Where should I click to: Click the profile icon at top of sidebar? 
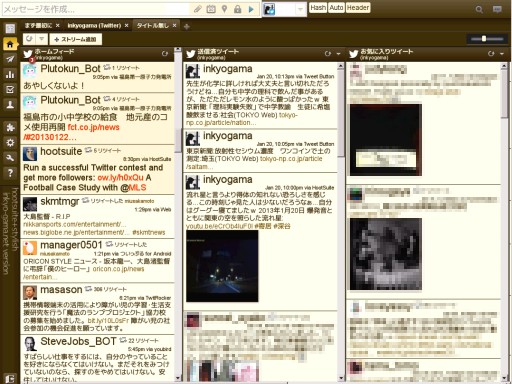point(10,29)
